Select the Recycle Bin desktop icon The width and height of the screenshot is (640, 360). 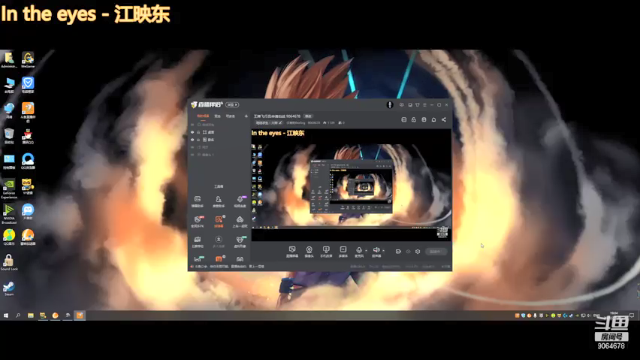pos(9,136)
